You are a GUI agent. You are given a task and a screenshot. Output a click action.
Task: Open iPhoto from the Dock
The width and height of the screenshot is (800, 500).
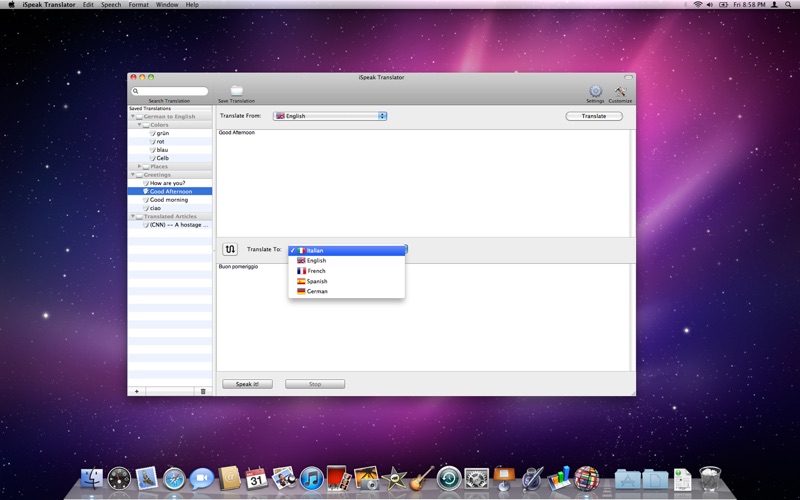tap(367, 479)
